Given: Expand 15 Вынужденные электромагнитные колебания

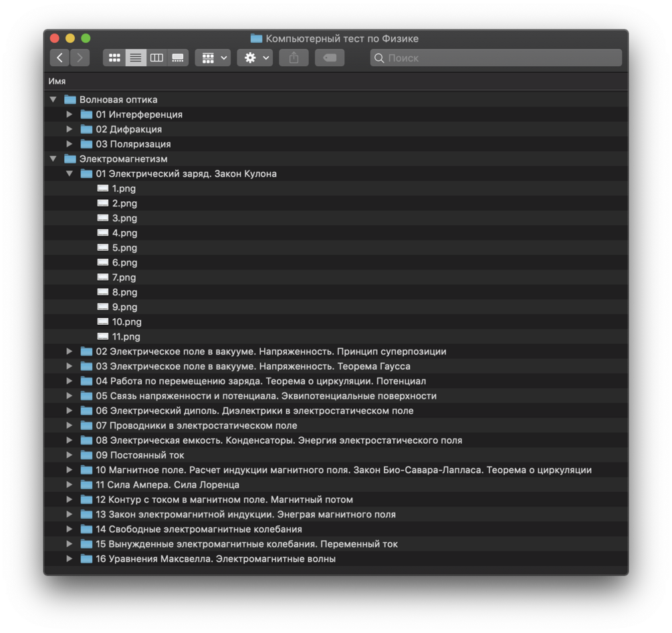Looking at the screenshot, I should tap(69, 544).
